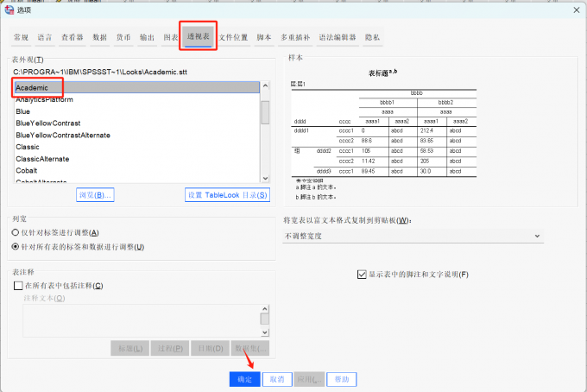The height and width of the screenshot is (392, 587).
Task: Open the 查看器 tab
Action: pos(73,37)
